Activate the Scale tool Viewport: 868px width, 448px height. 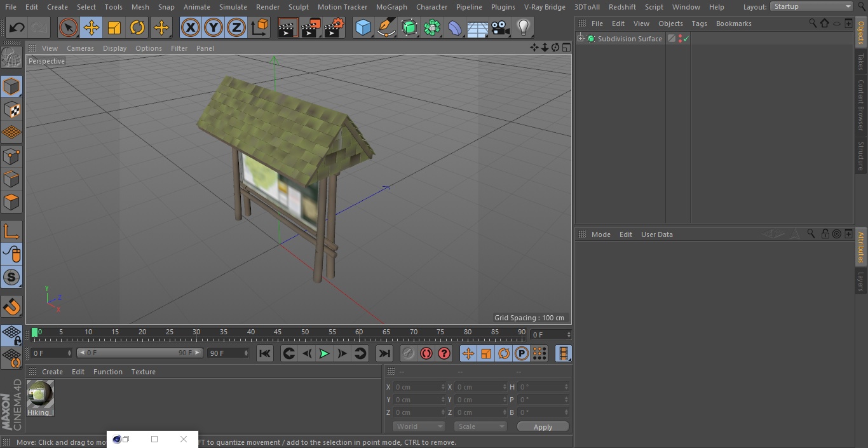(114, 28)
